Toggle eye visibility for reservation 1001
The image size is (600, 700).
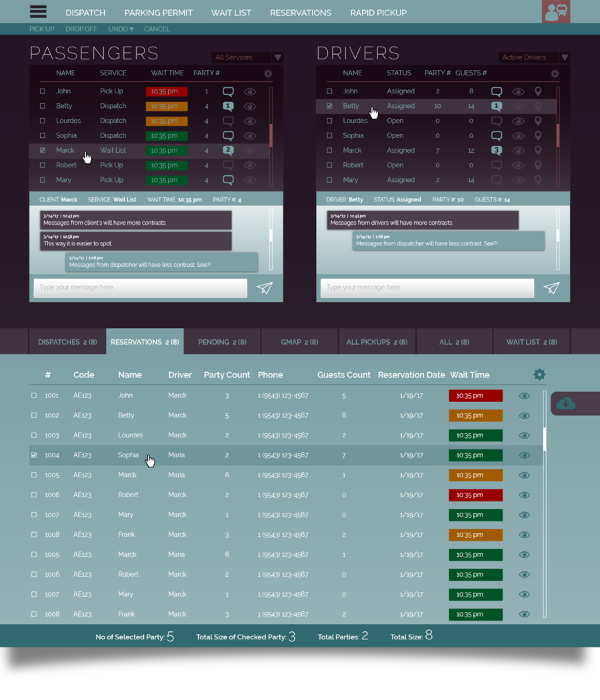coord(525,395)
